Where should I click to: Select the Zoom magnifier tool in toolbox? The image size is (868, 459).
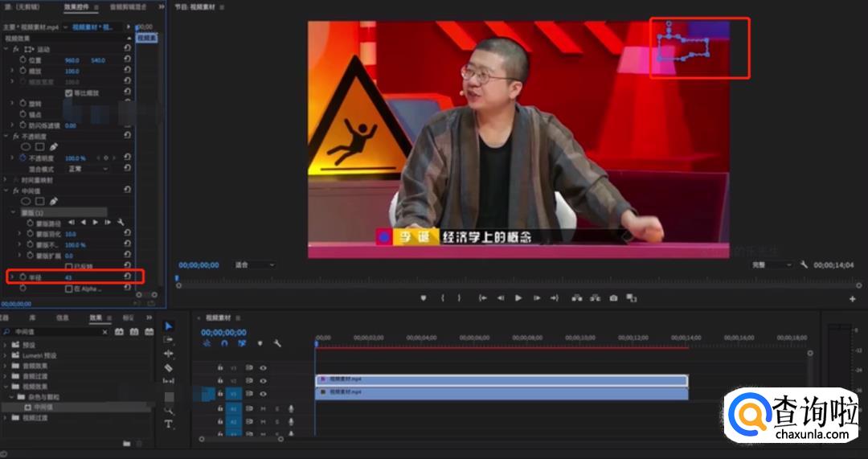(x=169, y=410)
